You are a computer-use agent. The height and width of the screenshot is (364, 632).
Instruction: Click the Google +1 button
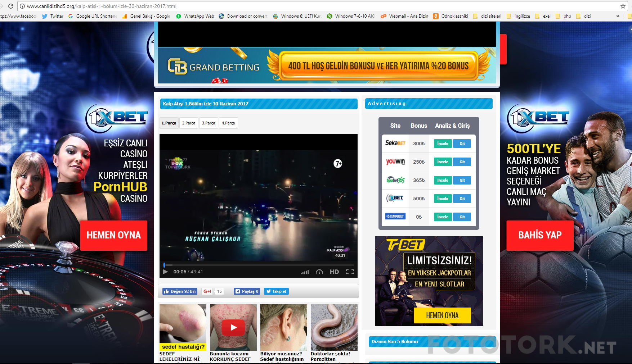(x=207, y=291)
